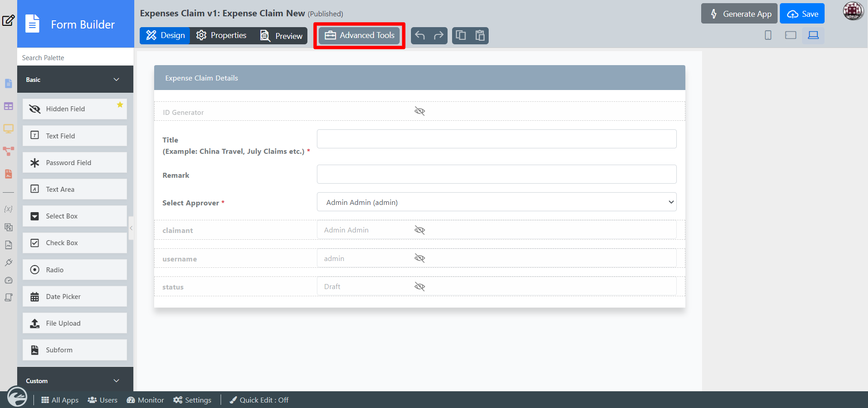The image size is (868, 408).
Task: Click the Generate App button
Action: [739, 14]
